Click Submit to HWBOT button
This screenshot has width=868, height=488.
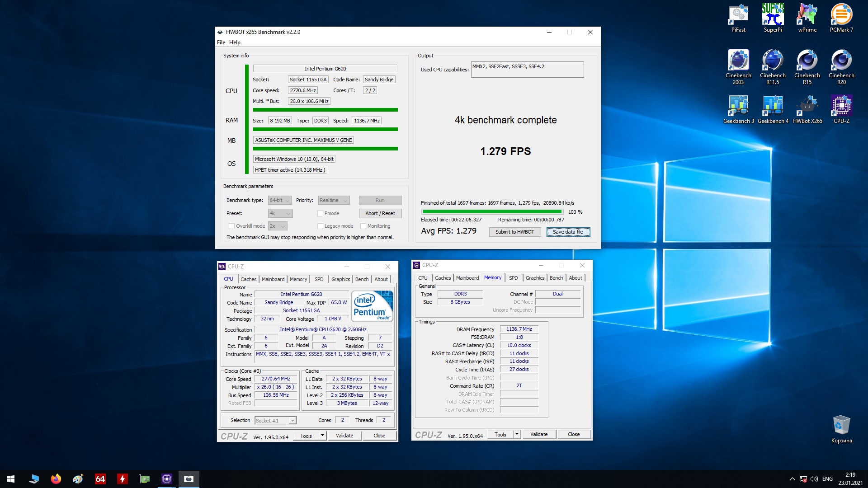pos(514,232)
